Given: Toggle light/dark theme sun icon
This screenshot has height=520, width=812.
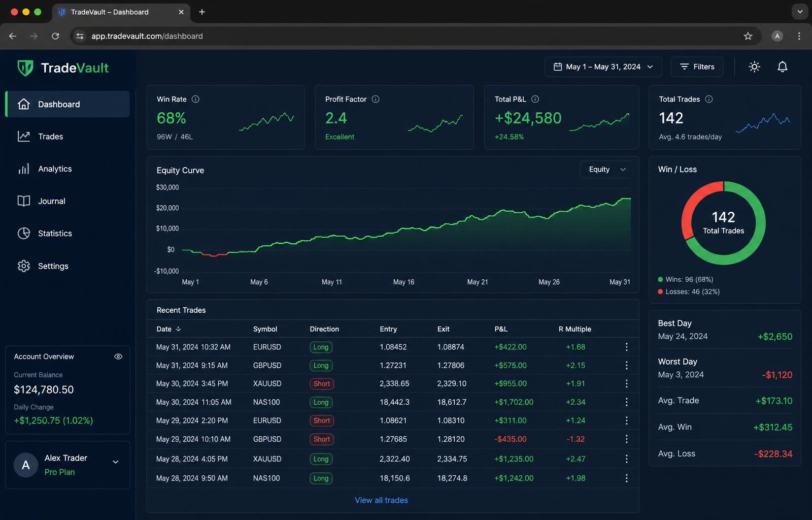Looking at the screenshot, I should pyautogui.click(x=754, y=67).
